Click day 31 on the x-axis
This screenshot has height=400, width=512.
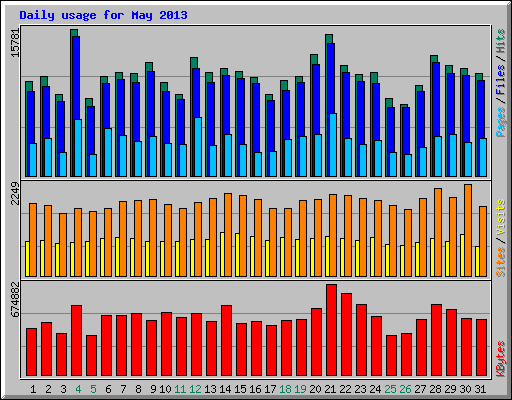coord(480,389)
